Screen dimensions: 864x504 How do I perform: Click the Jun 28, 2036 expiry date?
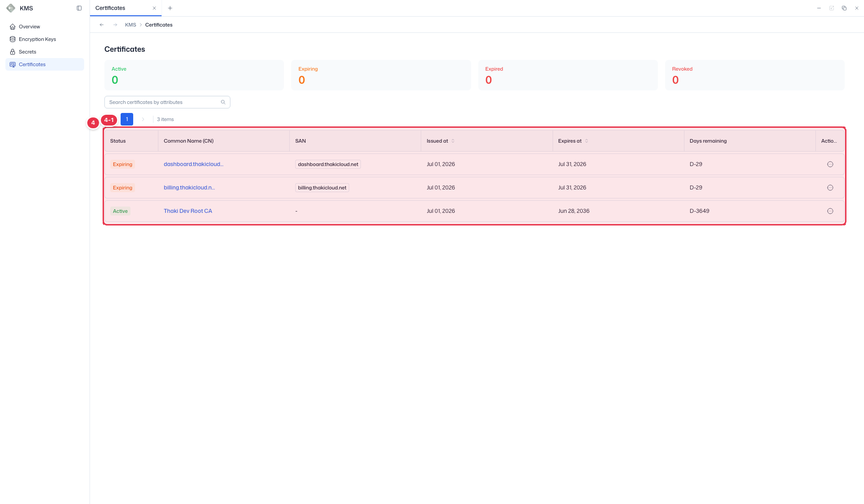coord(574,211)
